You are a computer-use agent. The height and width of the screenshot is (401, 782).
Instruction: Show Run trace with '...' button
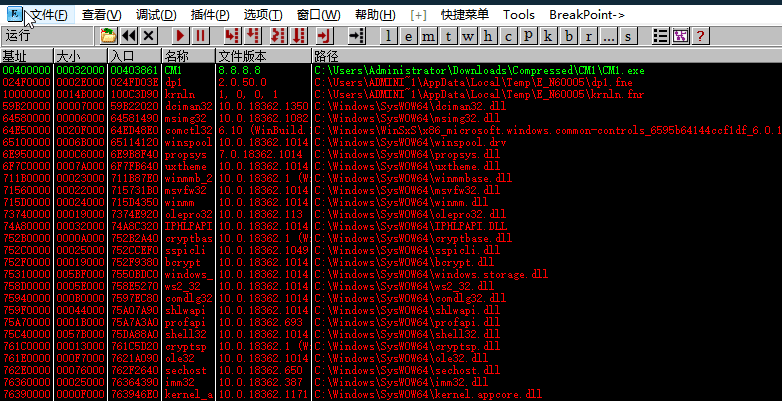tap(608, 36)
